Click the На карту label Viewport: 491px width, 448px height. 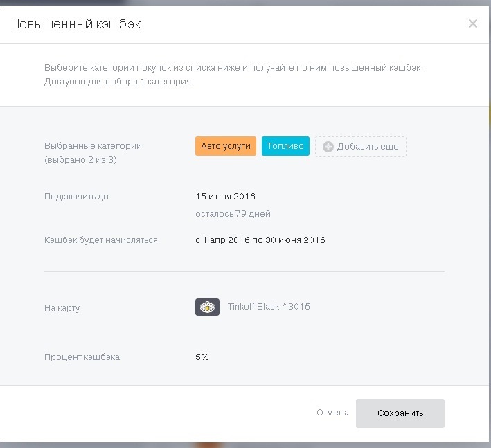[62, 308]
